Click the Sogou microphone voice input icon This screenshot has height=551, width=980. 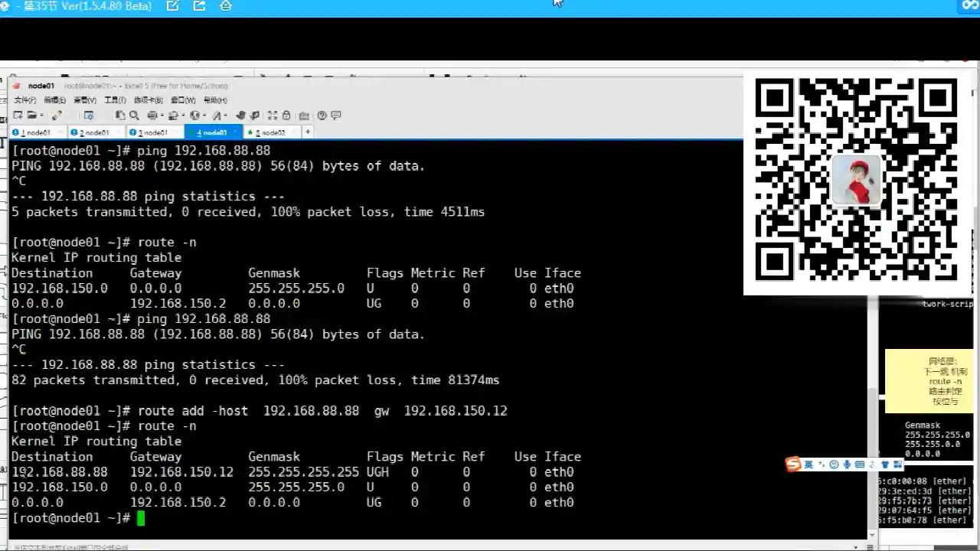click(847, 465)
